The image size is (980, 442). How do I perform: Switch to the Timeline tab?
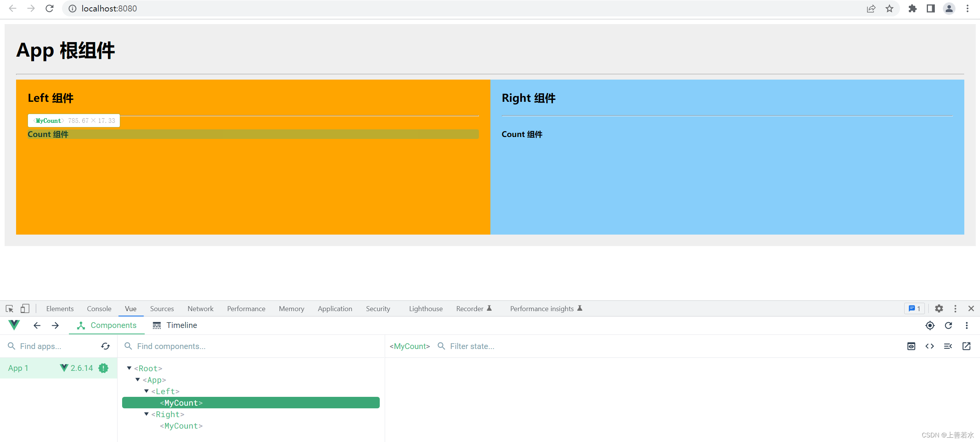[175, 325]
